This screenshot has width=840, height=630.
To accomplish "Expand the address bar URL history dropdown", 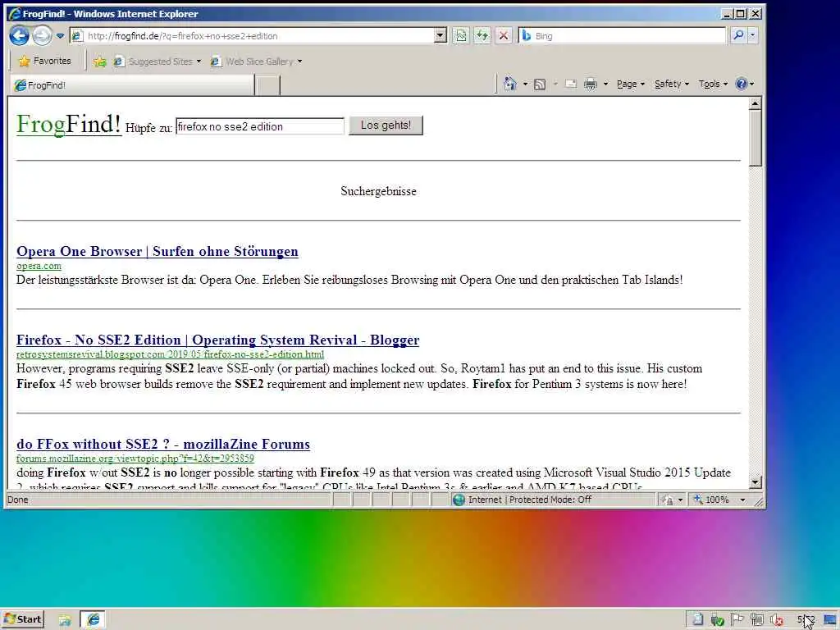I will point(441,36).
